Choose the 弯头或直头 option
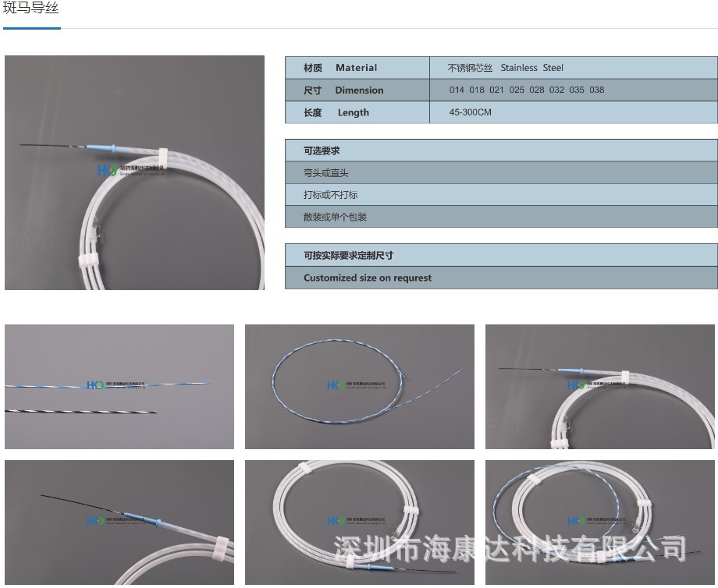 tap(500, 172)
